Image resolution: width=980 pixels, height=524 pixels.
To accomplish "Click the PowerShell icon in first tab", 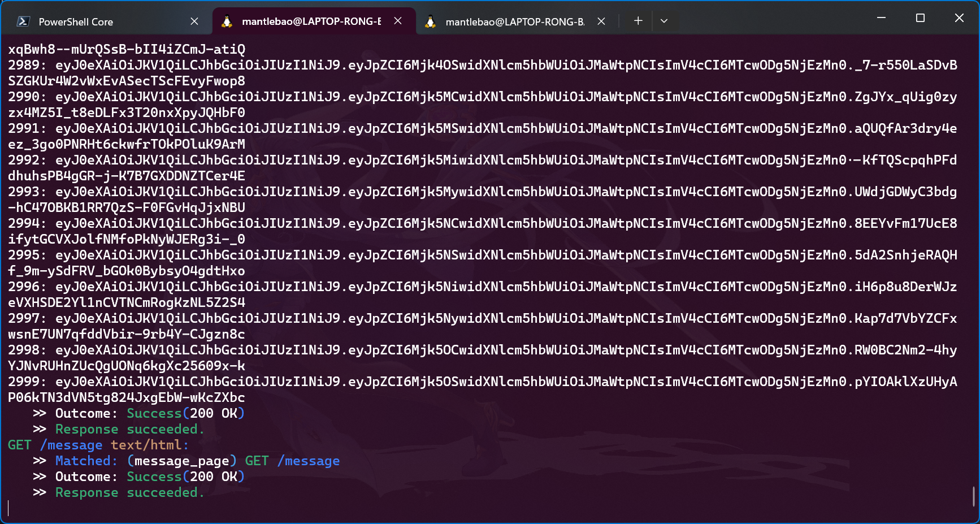I will click(x=23, y=21).
